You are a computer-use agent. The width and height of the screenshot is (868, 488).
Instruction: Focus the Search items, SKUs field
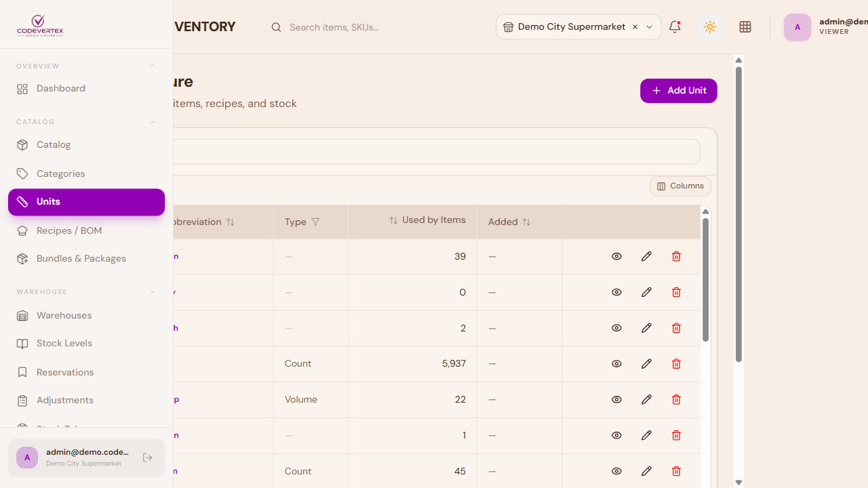click(372, 27)
